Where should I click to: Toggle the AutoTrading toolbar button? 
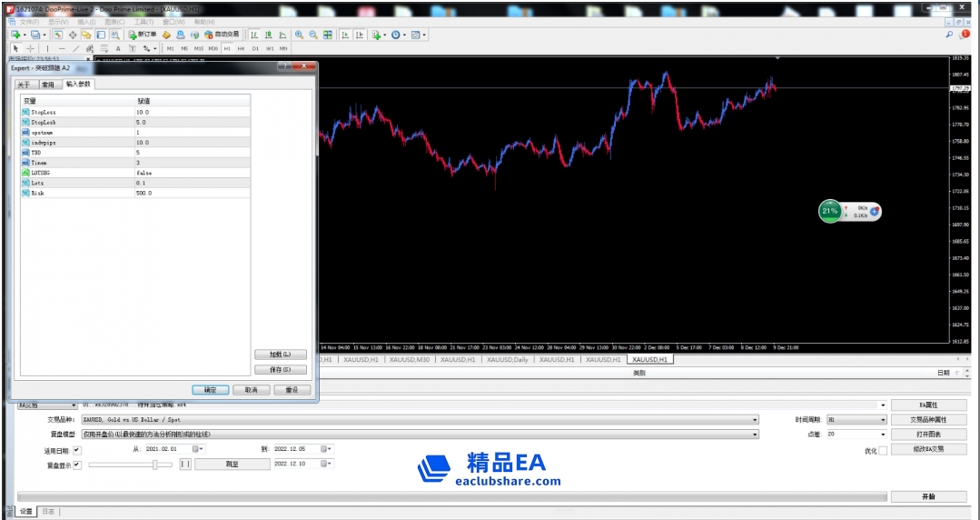pos(222,35)
